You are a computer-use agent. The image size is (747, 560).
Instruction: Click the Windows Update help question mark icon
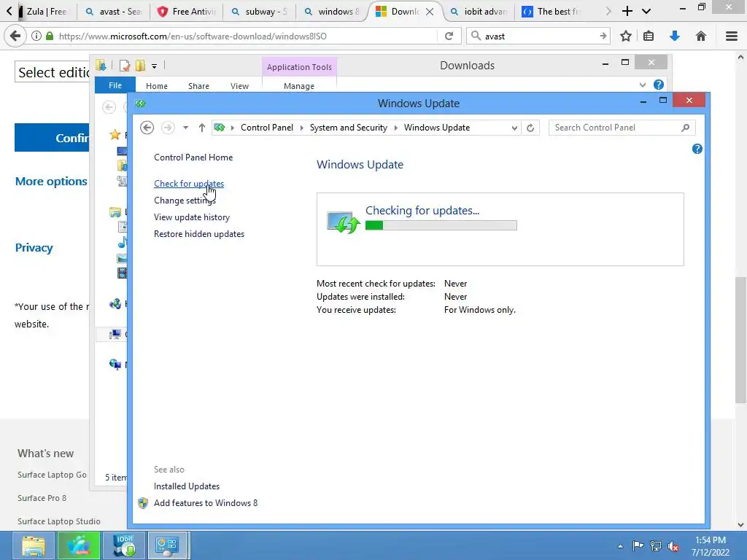point(697,149)
